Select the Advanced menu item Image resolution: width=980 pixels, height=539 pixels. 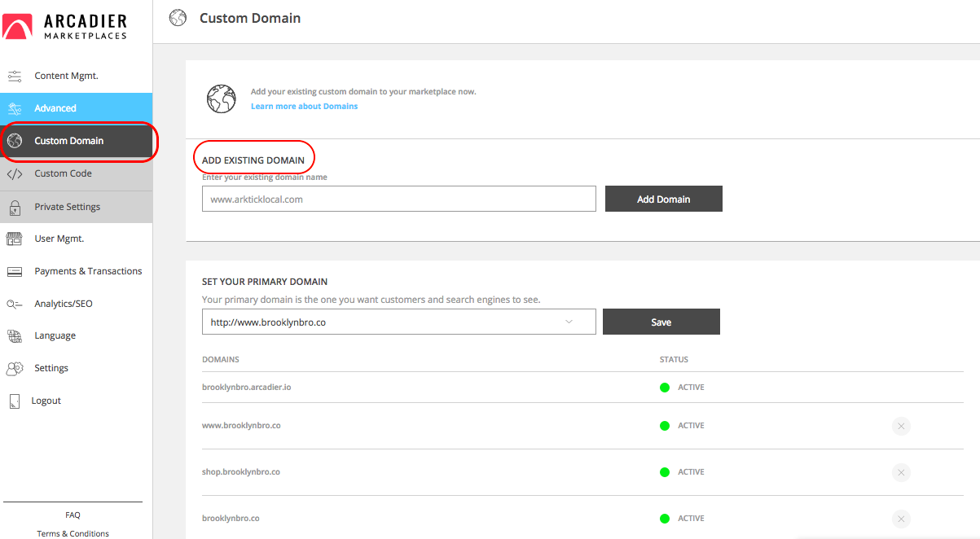coord(76,108)
